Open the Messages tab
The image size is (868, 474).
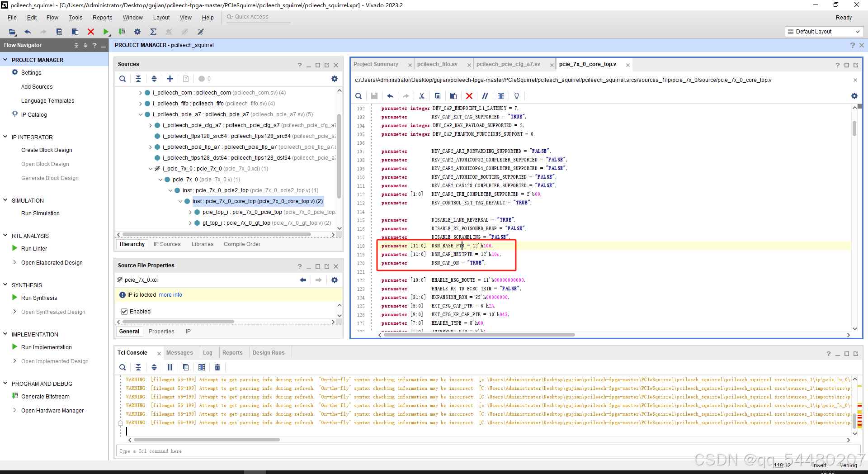(x=179, y=353)
